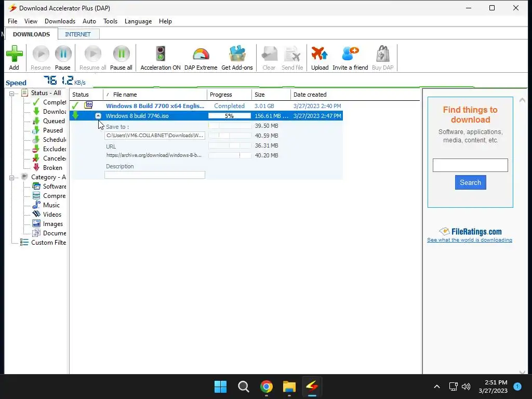532x399 pixels.
Task: Click the blue Search button
Action: [x=470, y=182]
